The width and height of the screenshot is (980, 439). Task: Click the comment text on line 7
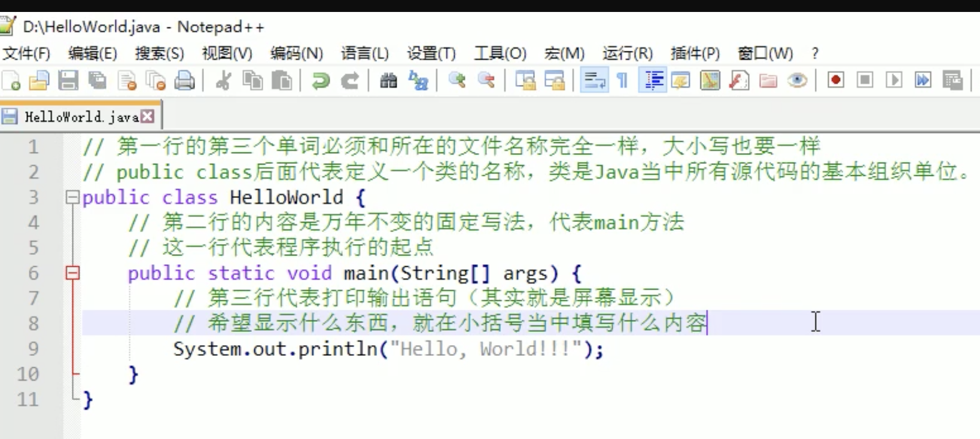[425, 298]
